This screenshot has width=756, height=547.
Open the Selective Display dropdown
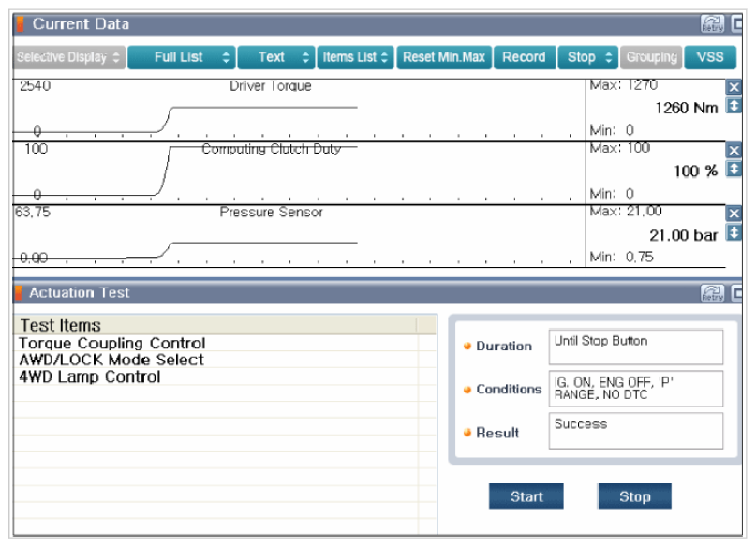pyautogui.click(x=69, y=57)
